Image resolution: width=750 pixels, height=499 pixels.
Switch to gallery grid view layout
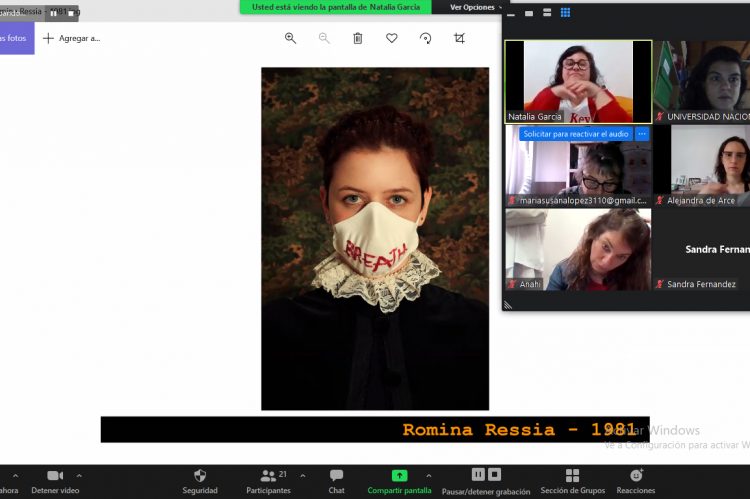pos(565,13)
